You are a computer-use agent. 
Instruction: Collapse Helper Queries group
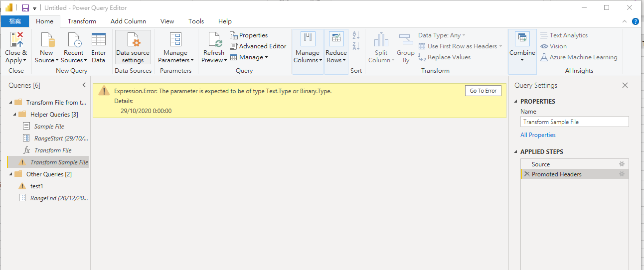14,114
